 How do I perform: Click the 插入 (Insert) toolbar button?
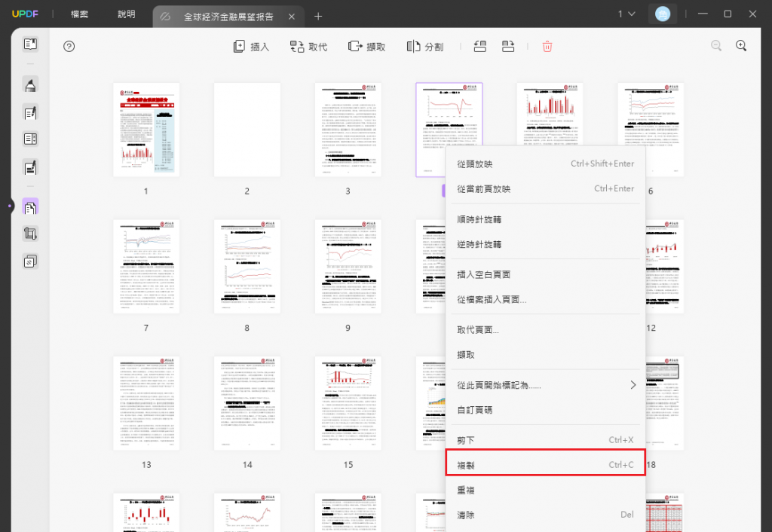pyautogui.click(x=251, y=47)
